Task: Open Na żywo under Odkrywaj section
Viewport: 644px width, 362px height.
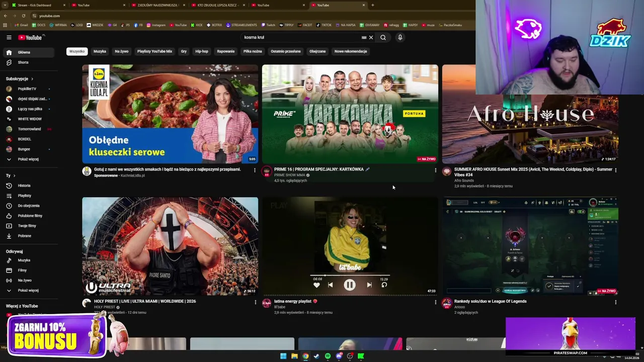Action: click(x=24, y=281)
